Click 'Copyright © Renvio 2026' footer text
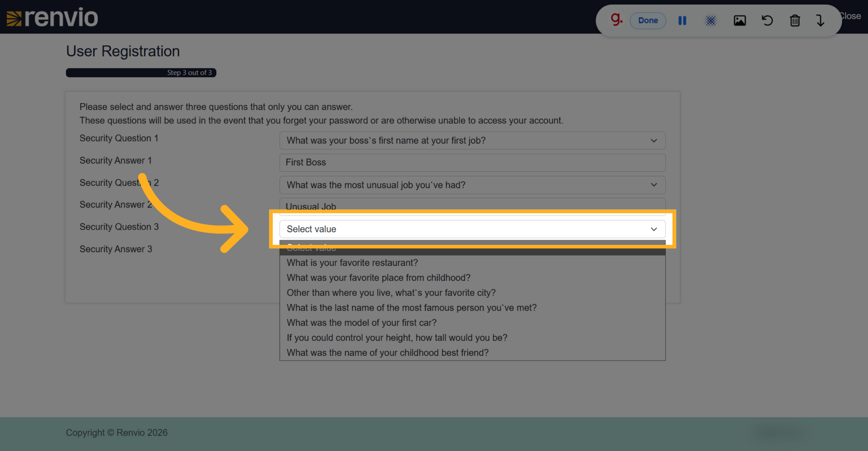The height and width of the screenshot is (451, 868). [116, 433]
